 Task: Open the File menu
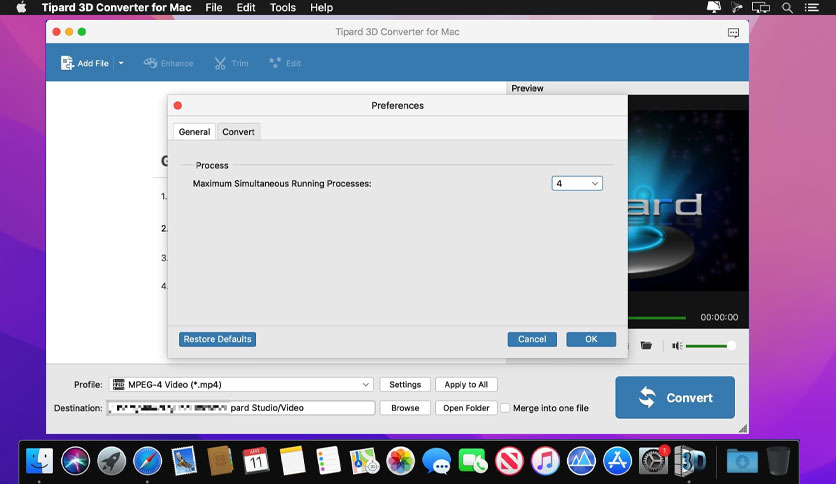click(x=214, y=7)
